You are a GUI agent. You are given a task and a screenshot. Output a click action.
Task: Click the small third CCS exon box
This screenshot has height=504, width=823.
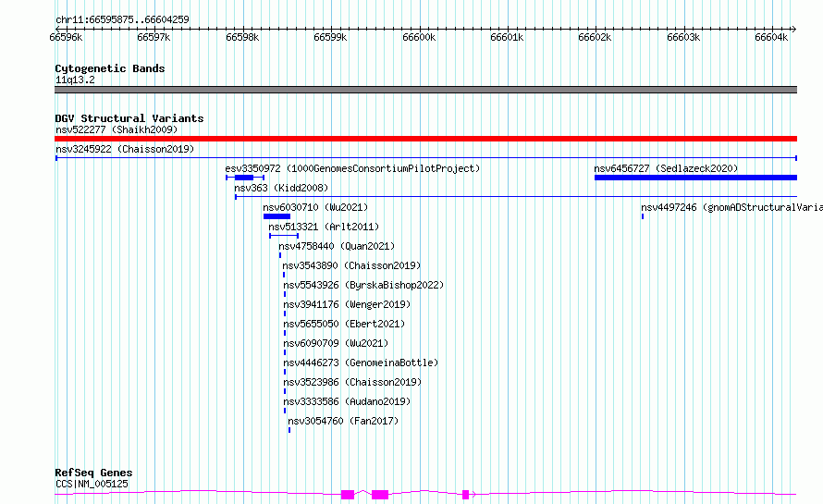pyautogui.click(x=465, y=495)
